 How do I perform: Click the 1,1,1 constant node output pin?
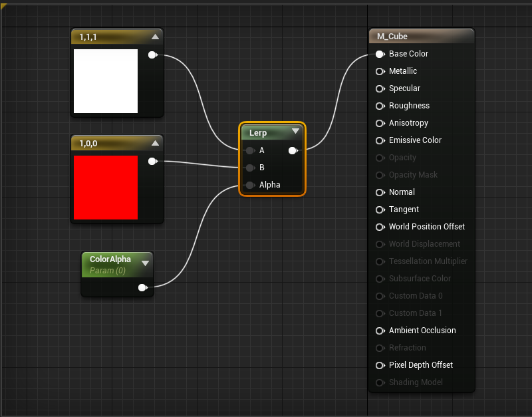pos(153,55)
